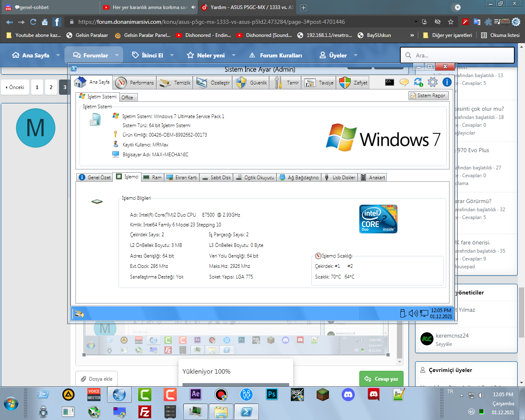525x420 pixels.
Task: Click the Windows Start orb
Action: (11, 404)
